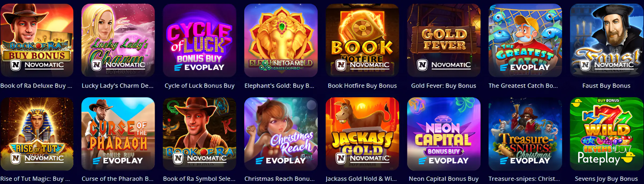Launch the Cycle of Luck Bonus Buy game
Viewport: 644px width, 184px height.
coord(200,40)
